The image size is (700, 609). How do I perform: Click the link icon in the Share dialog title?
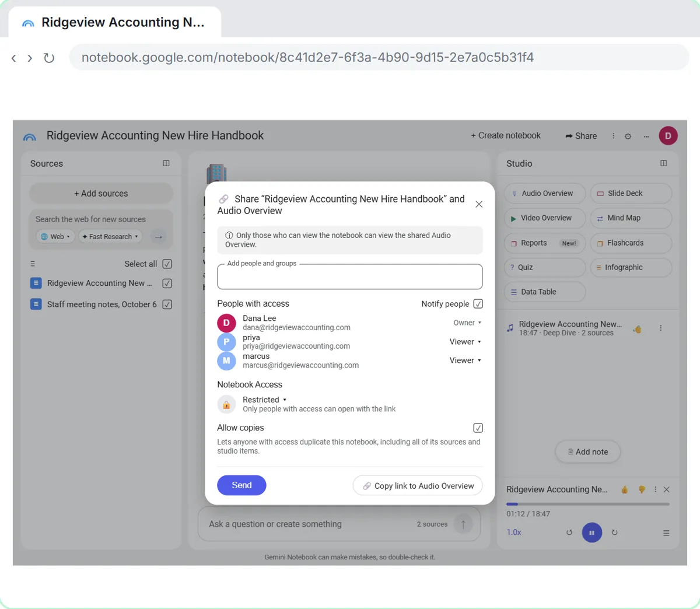pyautogui.click(x=223, y=199)
